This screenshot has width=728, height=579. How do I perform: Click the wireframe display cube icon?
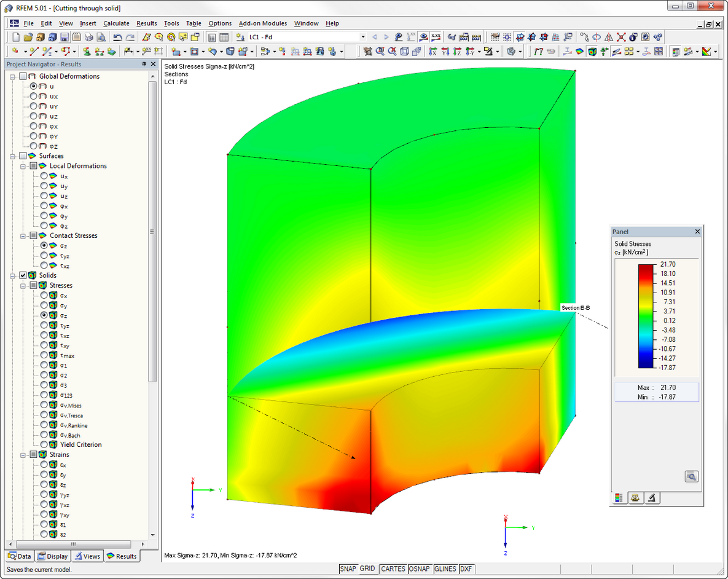click(404, 52)
